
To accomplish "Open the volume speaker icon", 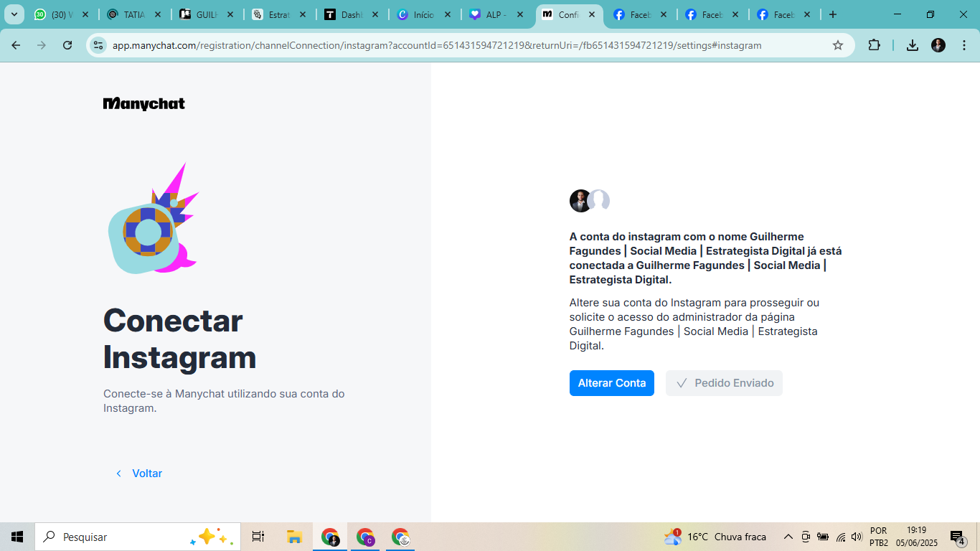I will (x=857, y=537).
